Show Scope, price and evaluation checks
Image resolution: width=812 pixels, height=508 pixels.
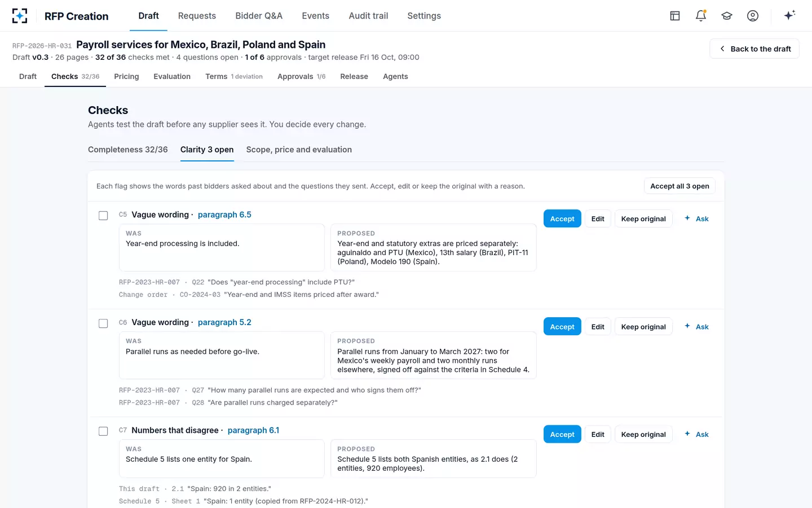click(x=299, y=150)
